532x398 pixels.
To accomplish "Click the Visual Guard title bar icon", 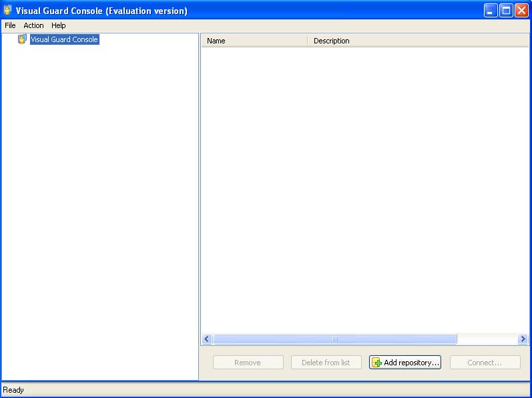I will [x=8, y=11].
